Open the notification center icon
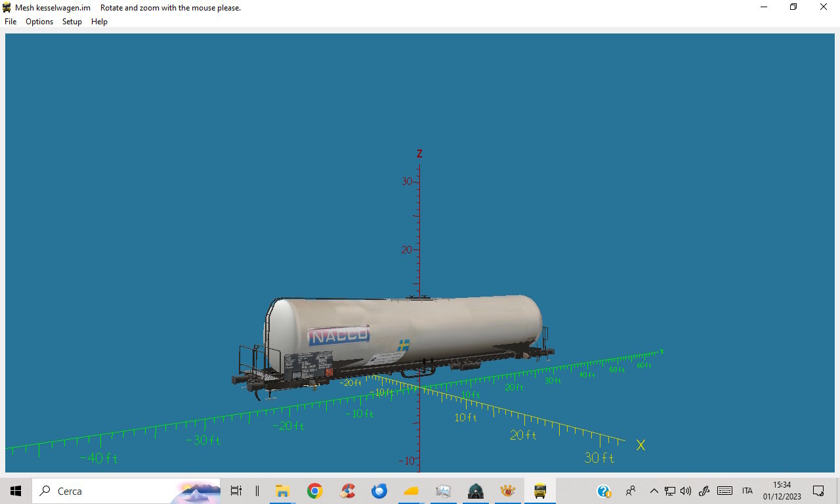This screenshot has width=840, height=504. tap(818, 491)
